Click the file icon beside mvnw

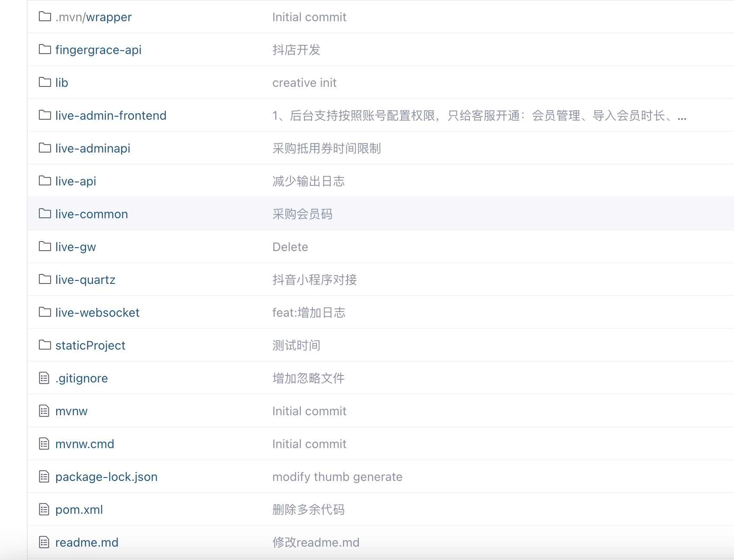[x=44, y=411]
